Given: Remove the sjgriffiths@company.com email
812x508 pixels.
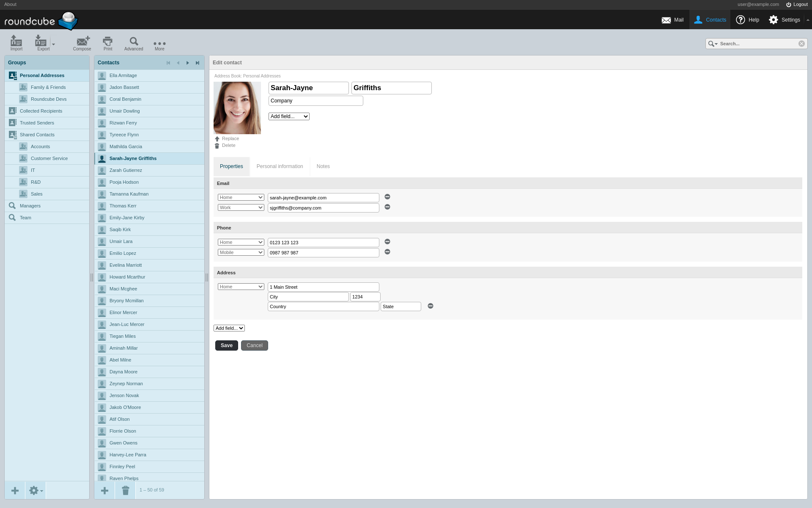Looking at the screenshot, I should [387, 207].
